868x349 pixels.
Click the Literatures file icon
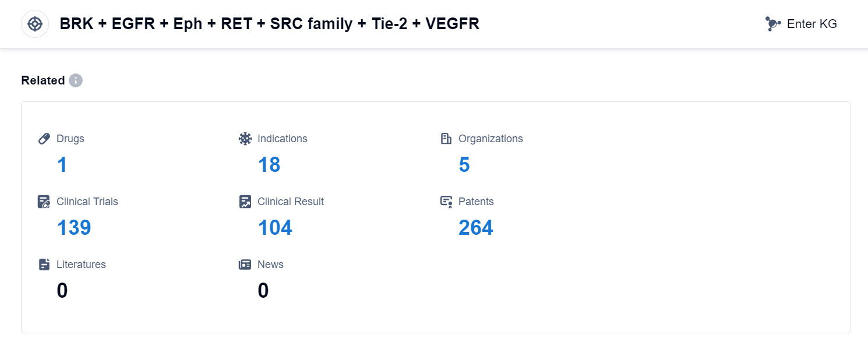[x=44, y=265]
